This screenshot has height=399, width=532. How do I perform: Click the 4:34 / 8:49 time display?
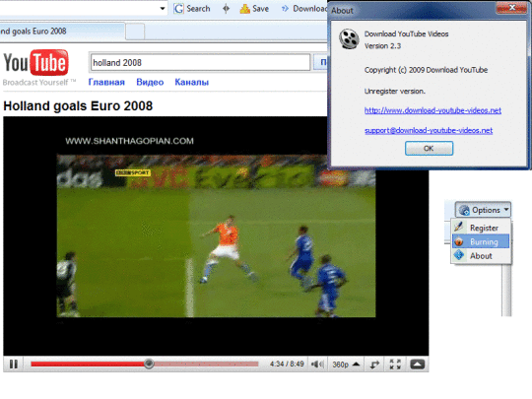click(x=287, y=365)
